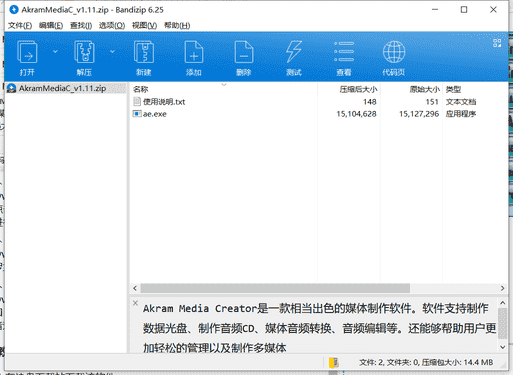Image resolution: width=513 pixels, height=375 pixels.
Task: Click the application icon of ae.exe
Action: click(x=137, y=114)
